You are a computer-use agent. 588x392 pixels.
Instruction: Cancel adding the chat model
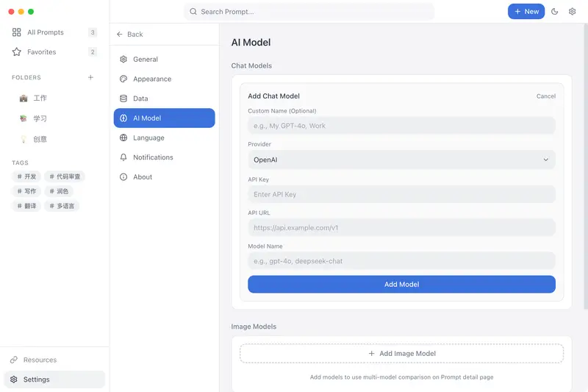pyautogui.click(x=545, y=96)
